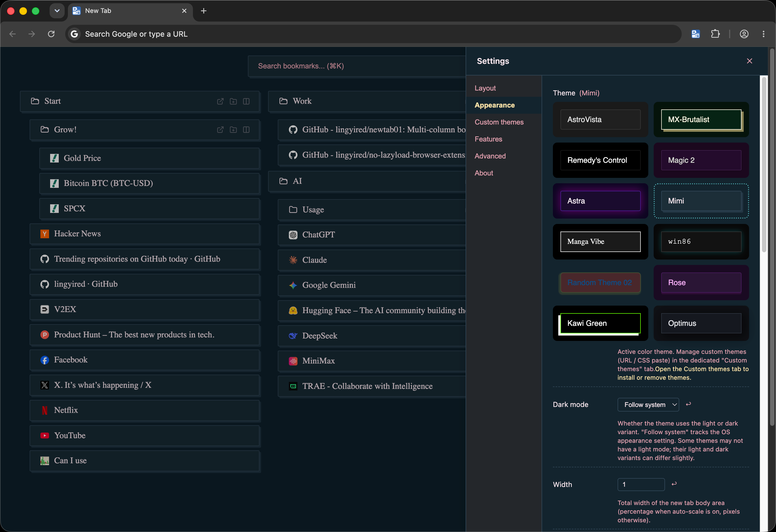Click the Width input field

641,484
